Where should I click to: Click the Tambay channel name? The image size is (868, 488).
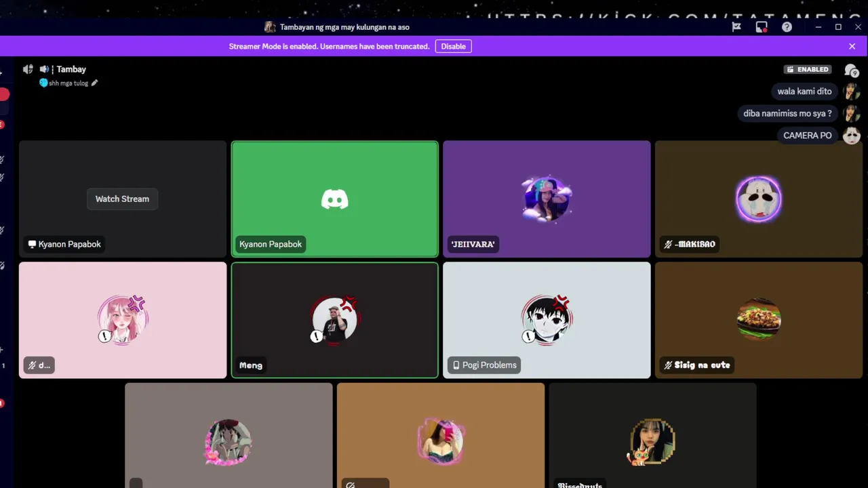(71, 69)
